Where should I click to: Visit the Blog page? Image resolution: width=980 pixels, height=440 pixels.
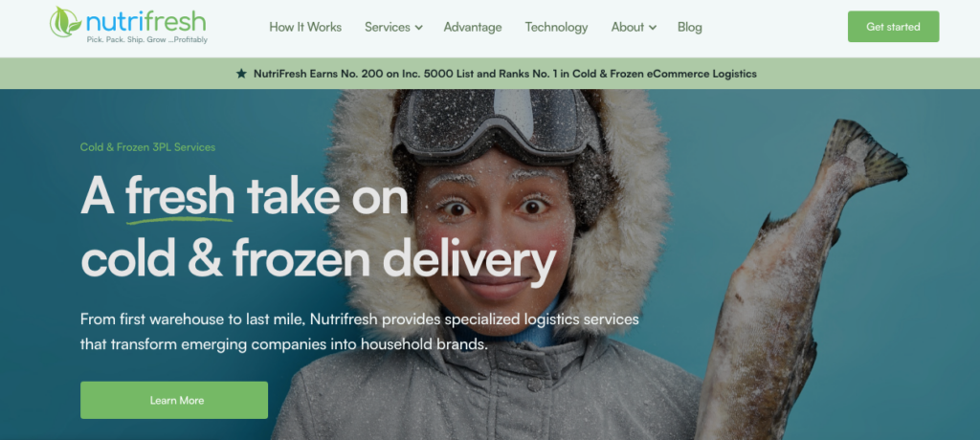click(689, 27)
